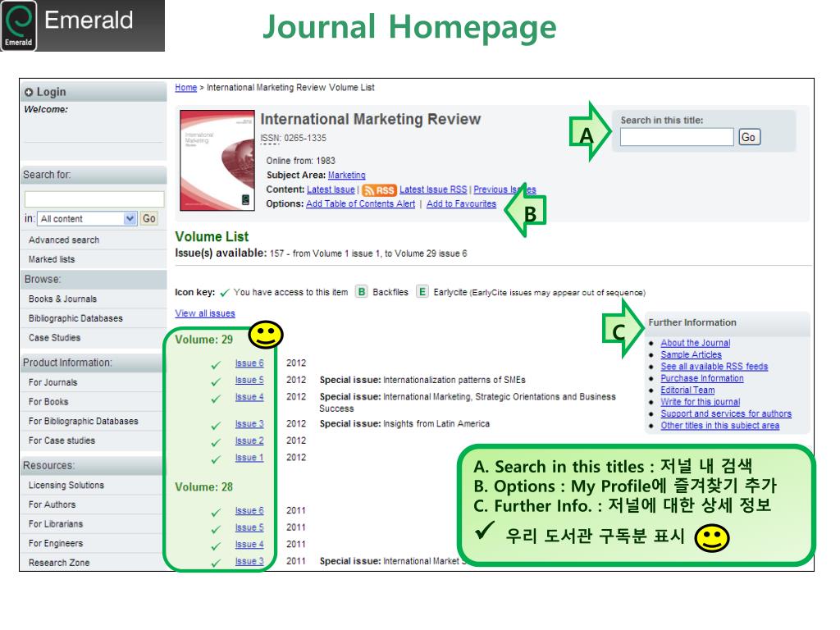
Task: Open product information For Books
Action: [48, 402]
